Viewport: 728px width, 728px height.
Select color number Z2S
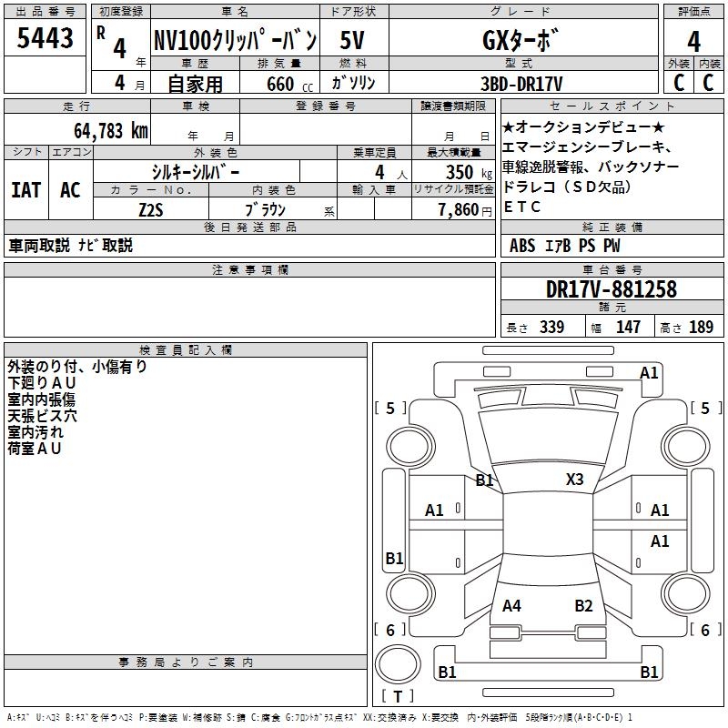coord(150,209)
